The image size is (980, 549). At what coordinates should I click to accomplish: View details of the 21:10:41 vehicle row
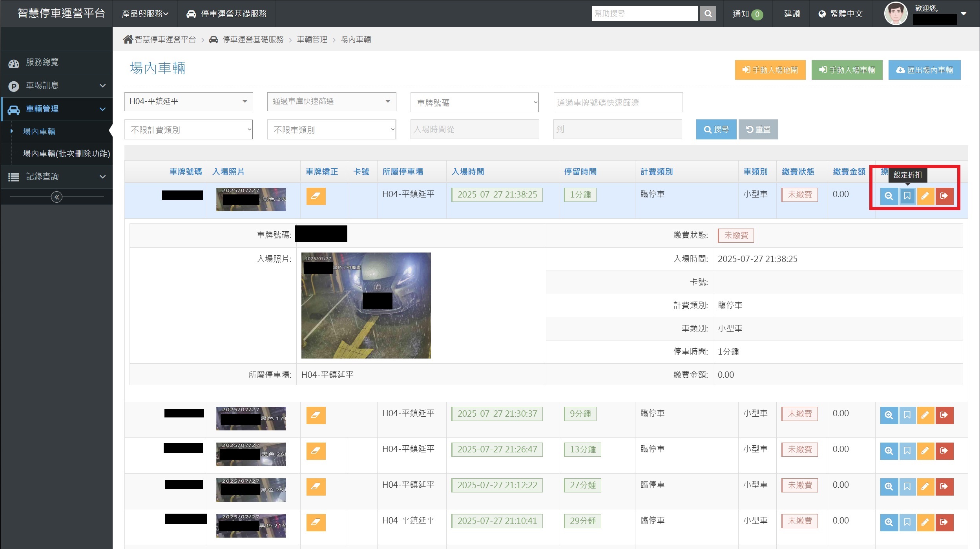889,522
